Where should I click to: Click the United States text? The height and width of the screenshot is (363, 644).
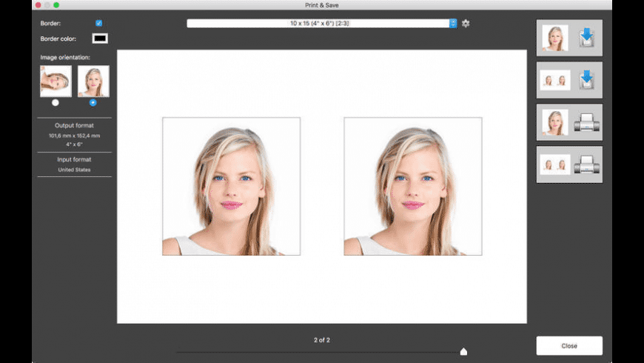(74, 170)
